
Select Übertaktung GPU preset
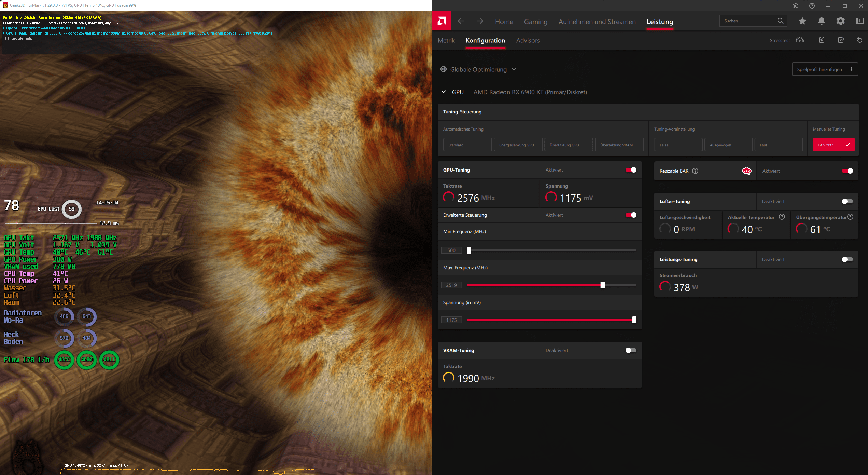569,145
